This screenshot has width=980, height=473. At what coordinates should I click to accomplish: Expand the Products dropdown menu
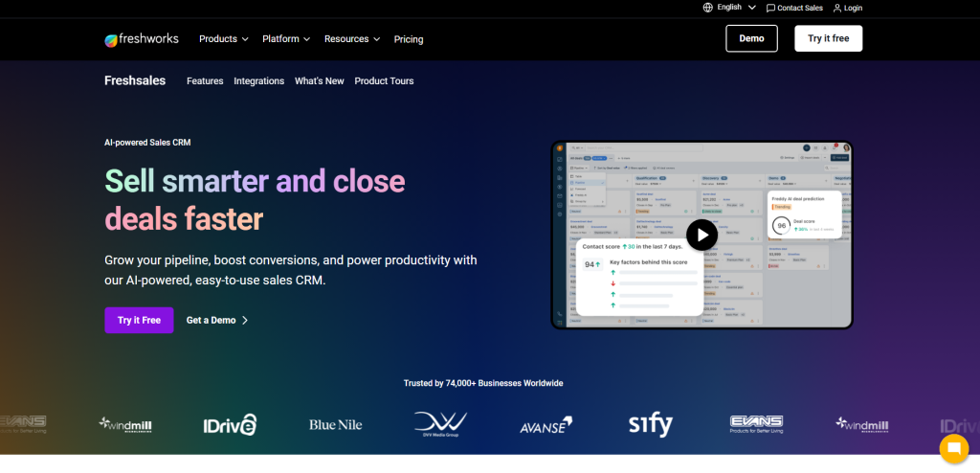pos(223,39)
